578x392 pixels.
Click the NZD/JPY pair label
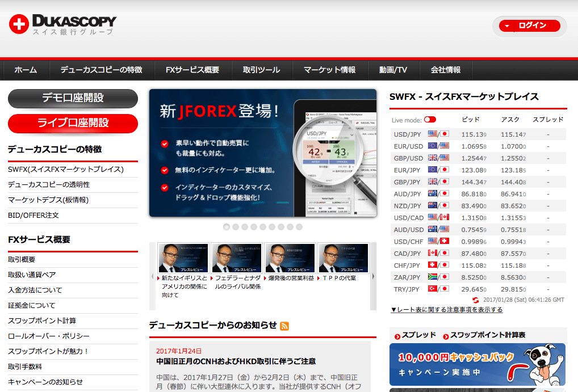(x=407, y=206)
